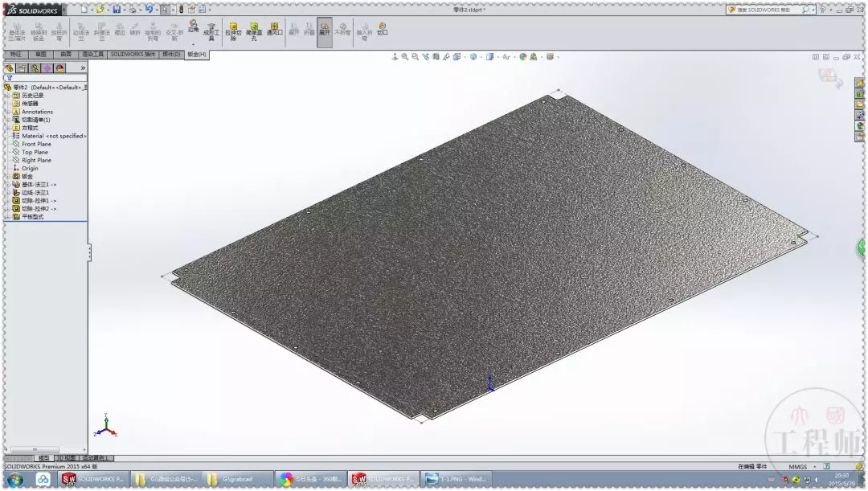Select the 褶边 hem tool
Image resolution: width=868 pixels, height=491 pixels.
tap(120, 30)
